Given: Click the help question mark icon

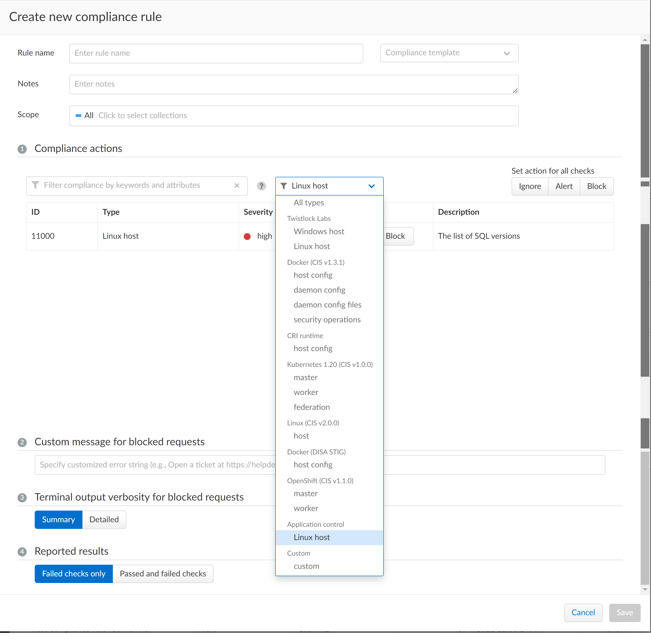Looking at the screenshot, I should point(261,186).
